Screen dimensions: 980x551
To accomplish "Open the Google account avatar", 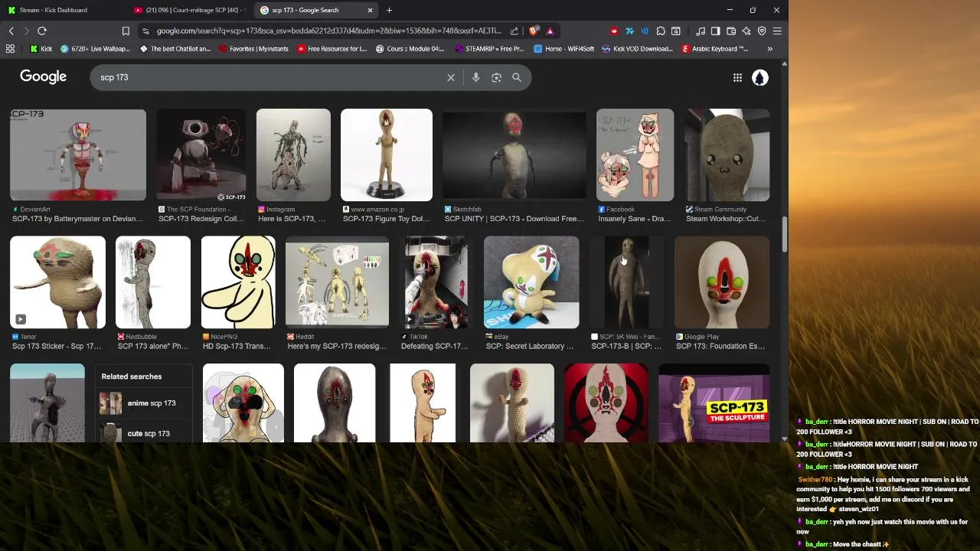I will (x=759, y=77).
